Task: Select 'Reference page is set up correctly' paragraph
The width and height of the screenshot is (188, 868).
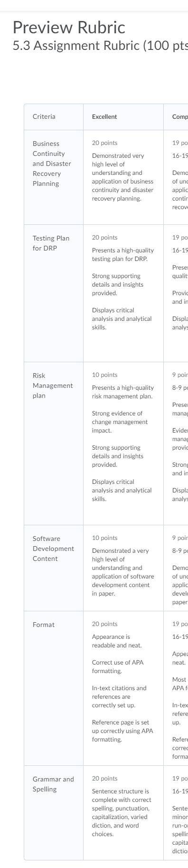Action: pyautogui.click(x=122, y=731)
